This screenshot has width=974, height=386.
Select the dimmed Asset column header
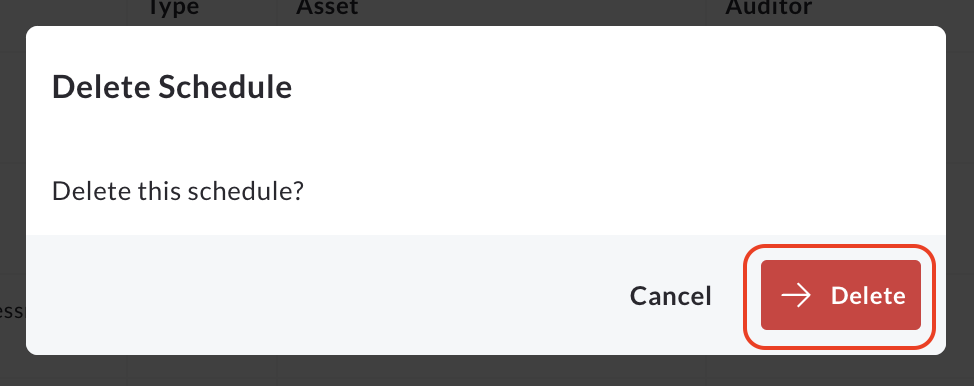(x=327, y=7)
